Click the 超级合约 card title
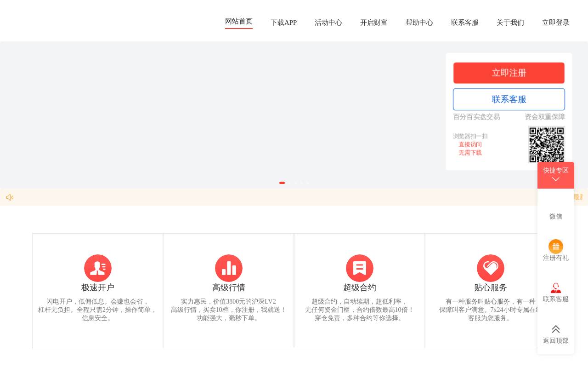 [360, 287]
